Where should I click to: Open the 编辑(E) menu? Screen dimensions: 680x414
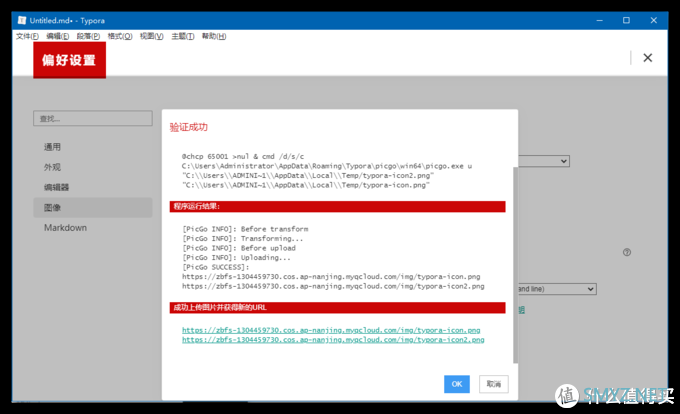pos(58,36)
